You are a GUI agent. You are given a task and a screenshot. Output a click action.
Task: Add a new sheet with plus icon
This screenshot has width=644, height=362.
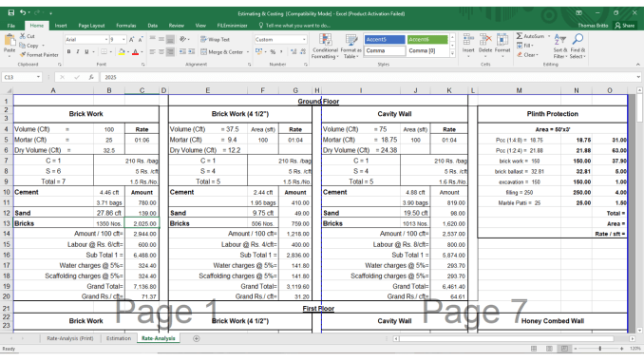pyautogui.click(x=197, y=338)
